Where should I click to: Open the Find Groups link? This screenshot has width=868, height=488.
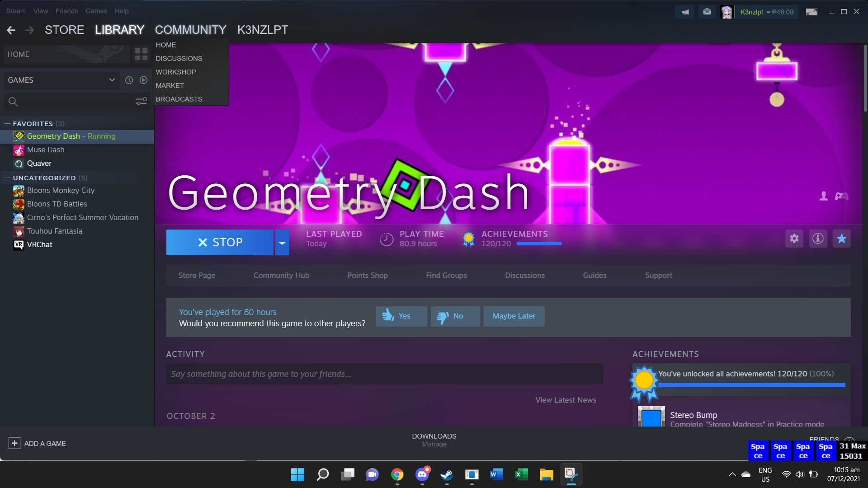point(446,275)
